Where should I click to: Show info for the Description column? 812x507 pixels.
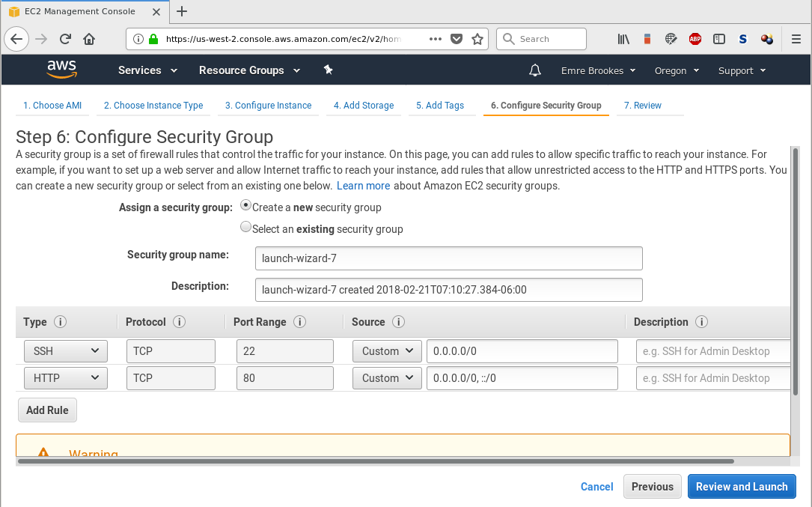[x=702, y=322]
